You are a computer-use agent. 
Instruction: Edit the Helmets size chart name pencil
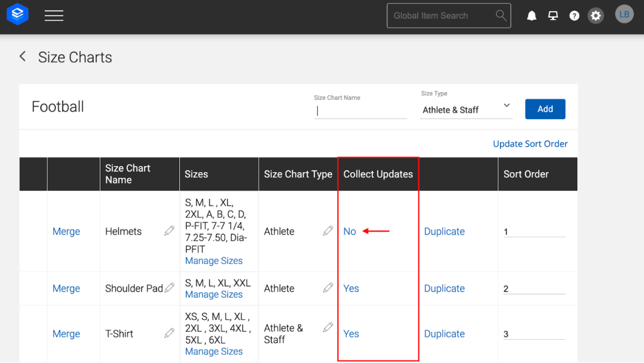pos(169,230)
